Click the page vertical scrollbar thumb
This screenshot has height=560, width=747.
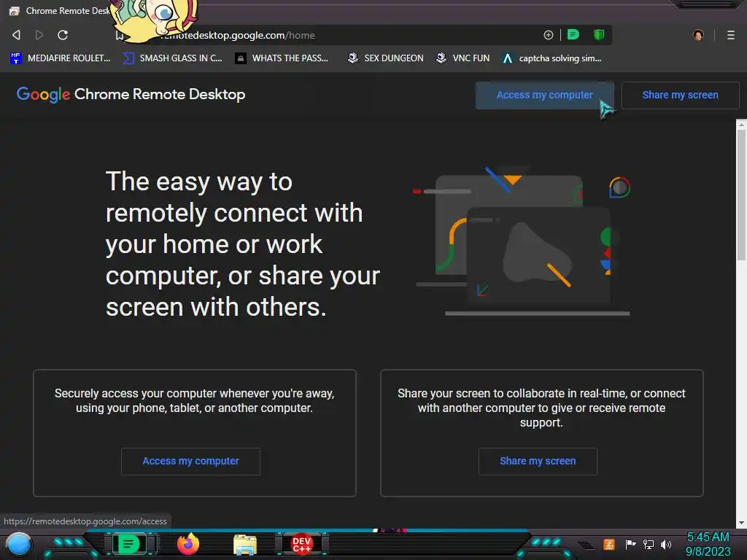tap(741, 195)
